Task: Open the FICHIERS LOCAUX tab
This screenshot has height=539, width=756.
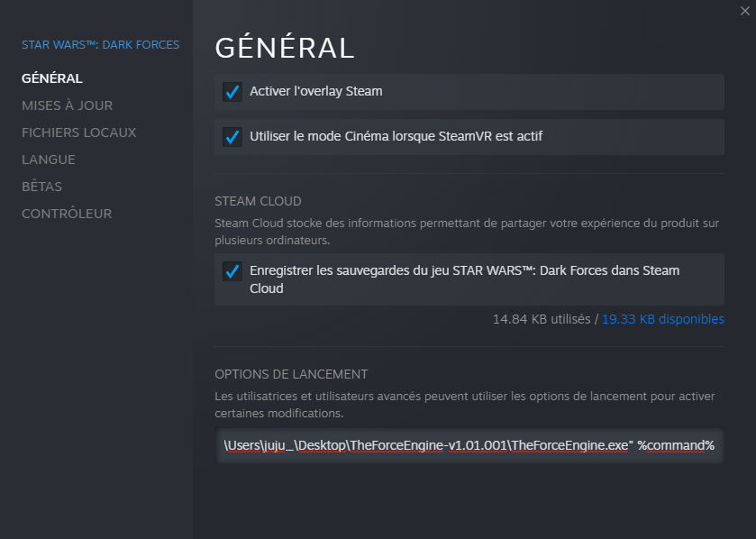Action: coord(79,132)
